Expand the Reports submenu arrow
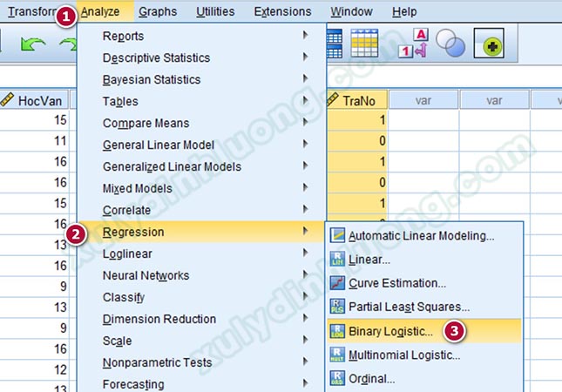Screen dimensions: 562x392 [x=305, y=35]
